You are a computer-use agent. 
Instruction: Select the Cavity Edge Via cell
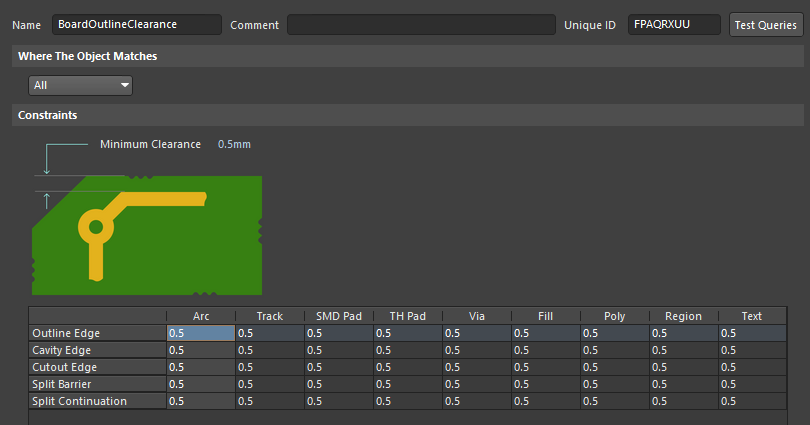pos(476,350)
